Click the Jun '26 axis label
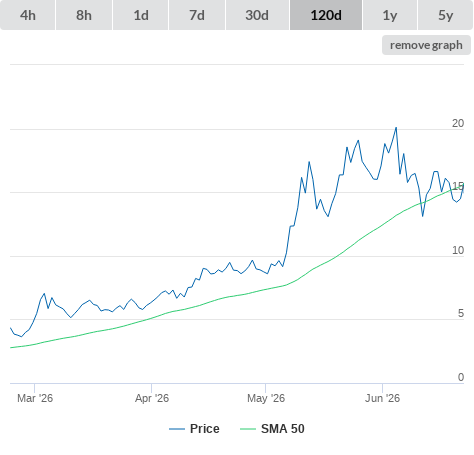Viewport: 474px width, 455px height. [382, 398]
